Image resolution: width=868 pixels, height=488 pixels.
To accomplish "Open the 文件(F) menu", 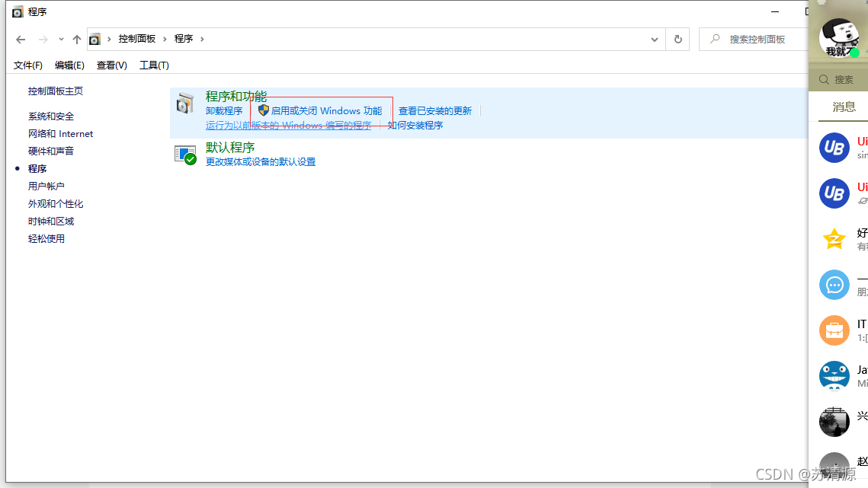I will 27,65.
